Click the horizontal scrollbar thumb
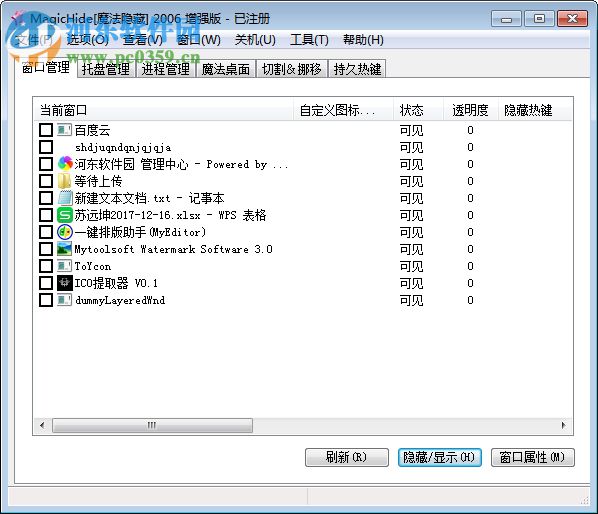 pyautogui.click(x=152, y=425)
